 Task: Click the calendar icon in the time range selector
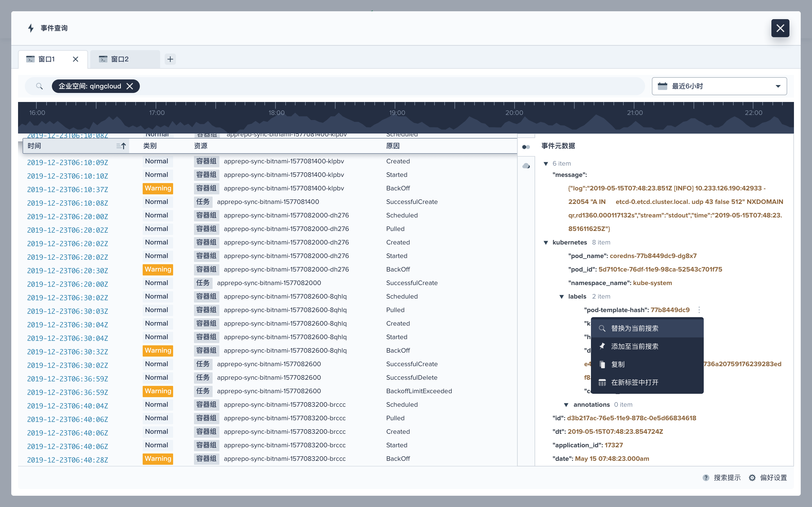pyautogui.click(x=663, y=86)
